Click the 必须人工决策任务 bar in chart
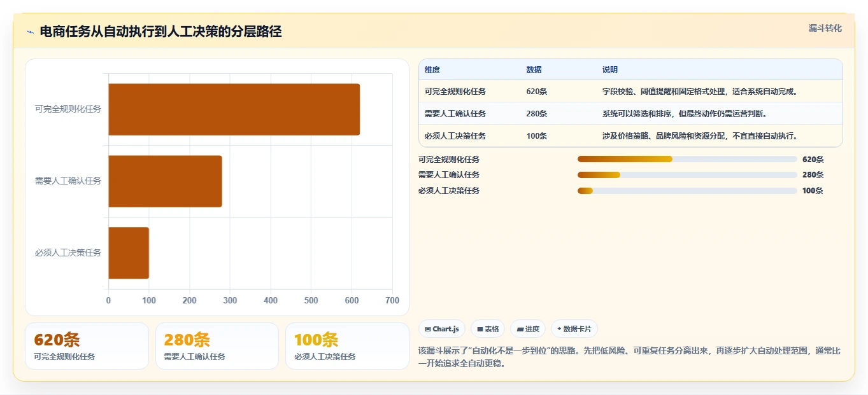The height and width of the screenshot is (395, 868). click(129, 253)
